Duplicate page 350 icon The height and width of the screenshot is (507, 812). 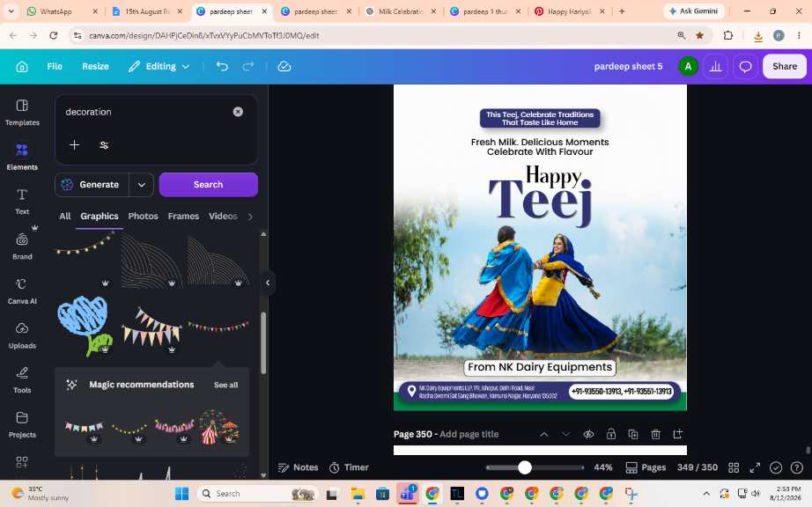pos(633,434)
